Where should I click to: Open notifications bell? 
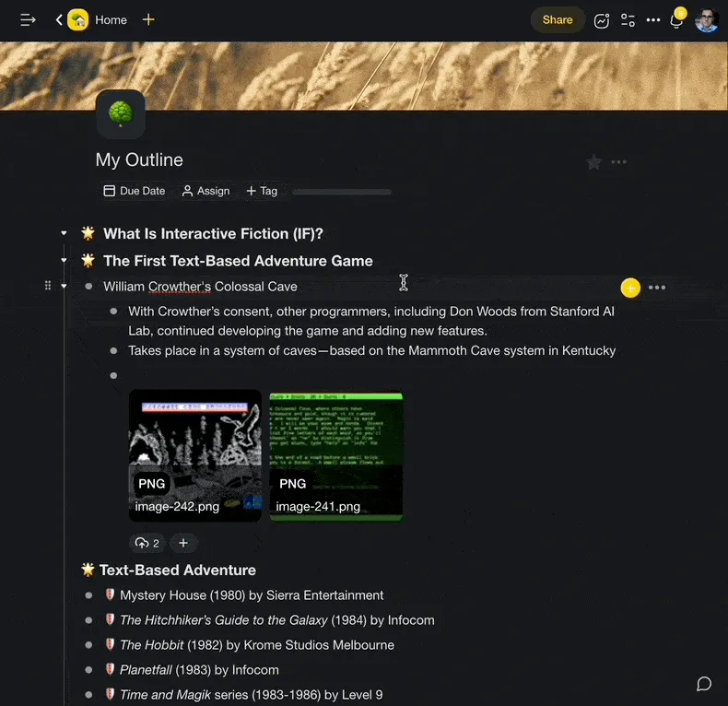tap(676, 20)
